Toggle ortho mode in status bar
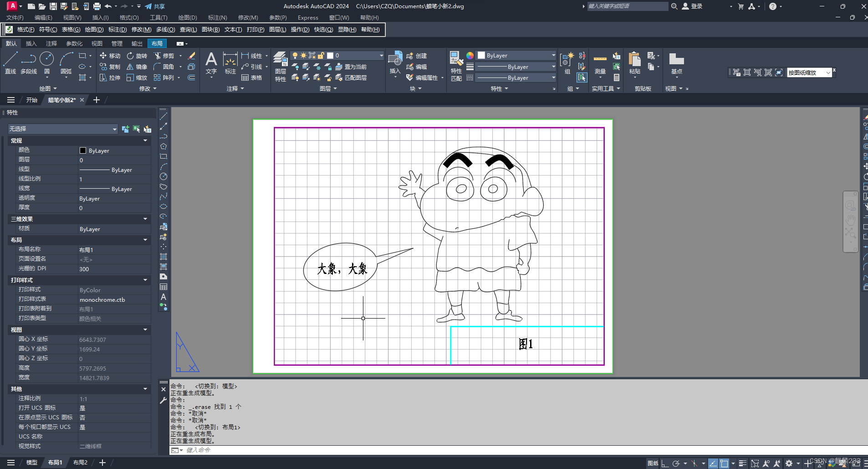 (x=665, y=463)
